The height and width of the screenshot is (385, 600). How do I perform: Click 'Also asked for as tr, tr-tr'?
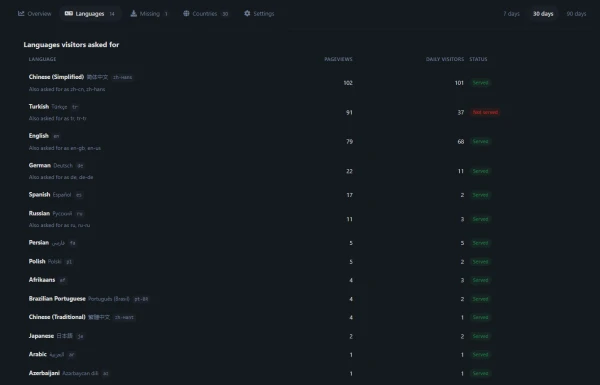click(58, 119)
